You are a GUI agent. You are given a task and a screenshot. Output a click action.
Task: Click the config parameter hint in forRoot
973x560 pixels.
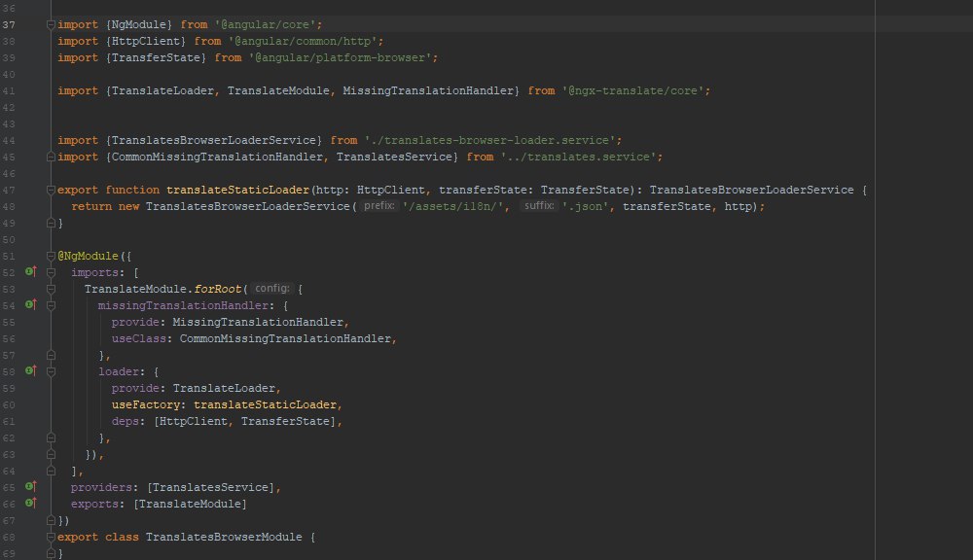pyautogui.click(x=271, y=289)
